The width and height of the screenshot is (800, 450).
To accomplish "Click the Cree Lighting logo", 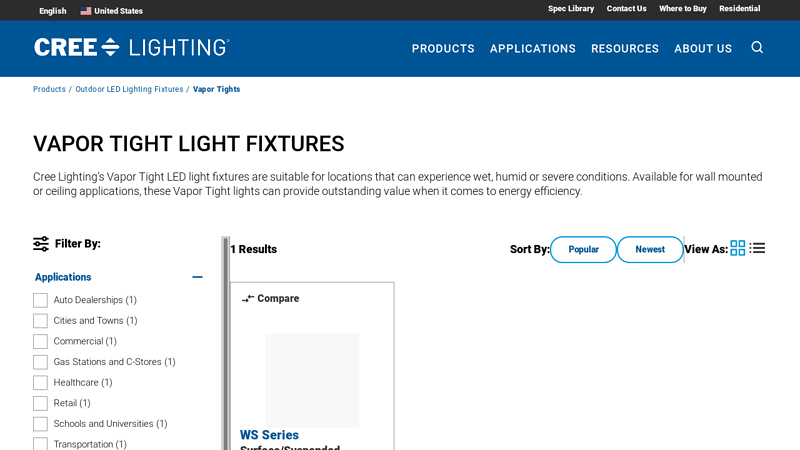I will (x=132, y=47).
